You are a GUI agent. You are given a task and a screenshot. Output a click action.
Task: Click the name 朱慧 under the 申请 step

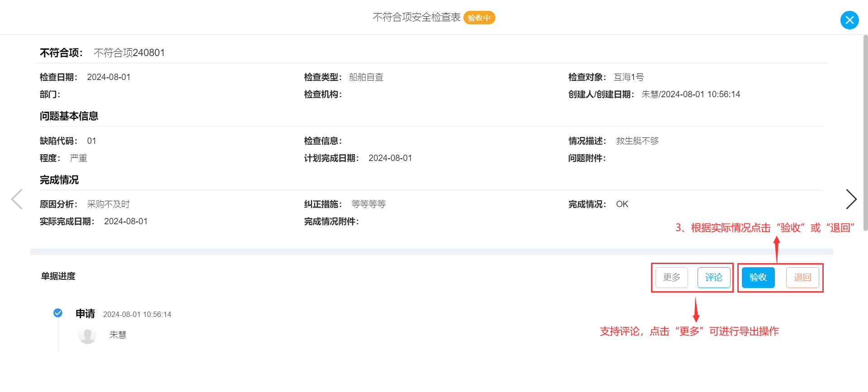(118, 335)
